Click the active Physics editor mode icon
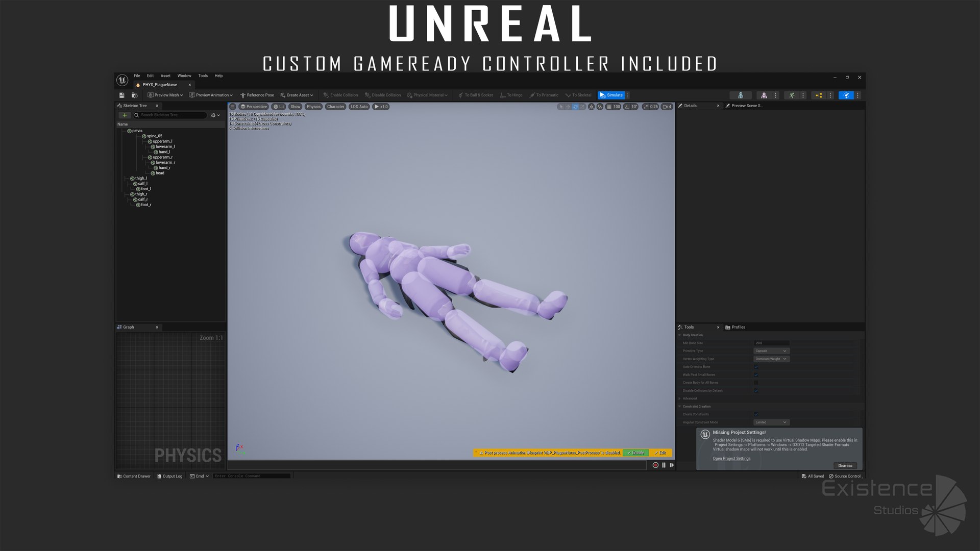 pyautogui.click(x=846, y=95)
